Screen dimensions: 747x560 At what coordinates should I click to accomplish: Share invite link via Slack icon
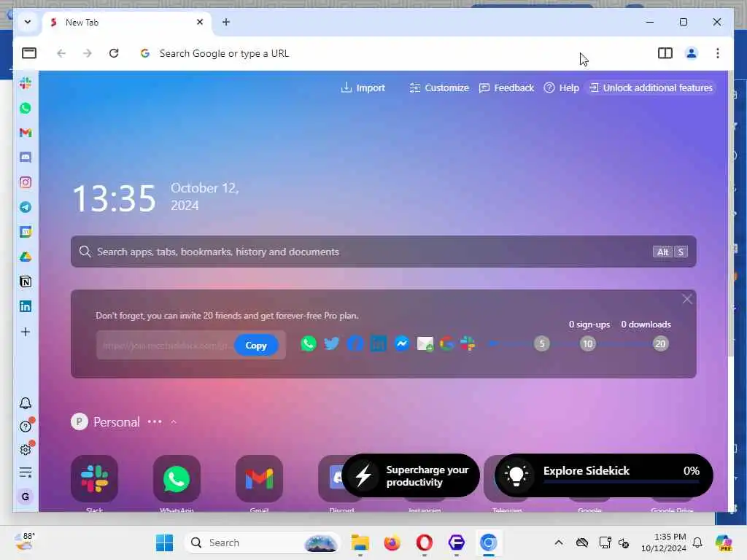coord(468,343)
